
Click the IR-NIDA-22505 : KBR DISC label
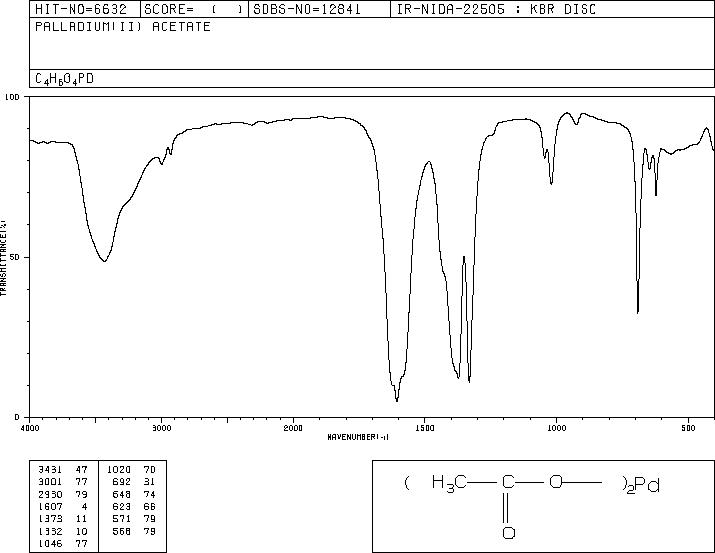pos(496,10)
